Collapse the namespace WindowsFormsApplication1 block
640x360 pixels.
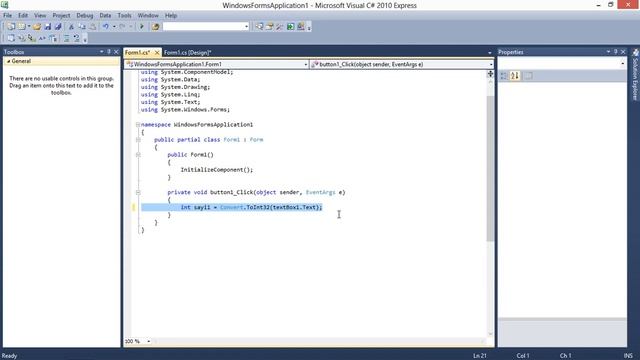138,124
